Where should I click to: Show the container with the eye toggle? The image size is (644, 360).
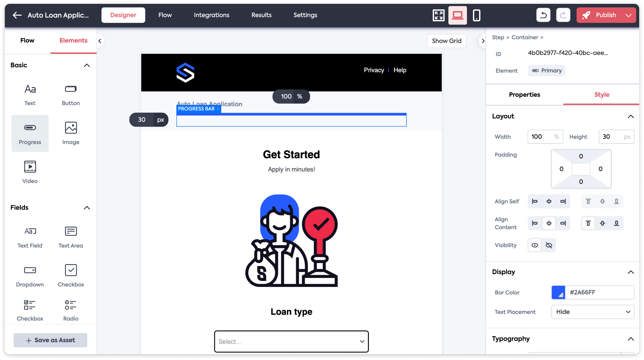(x=535, y=245)
